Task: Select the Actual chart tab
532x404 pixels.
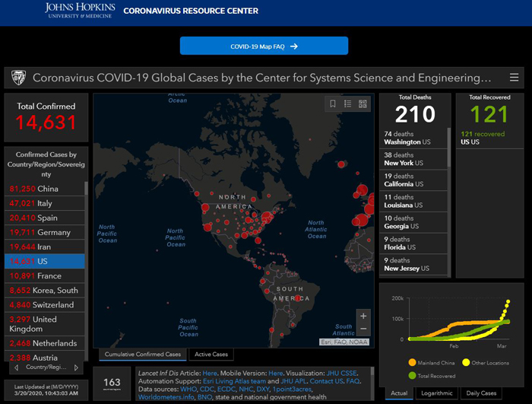Action: click(399, 393)
